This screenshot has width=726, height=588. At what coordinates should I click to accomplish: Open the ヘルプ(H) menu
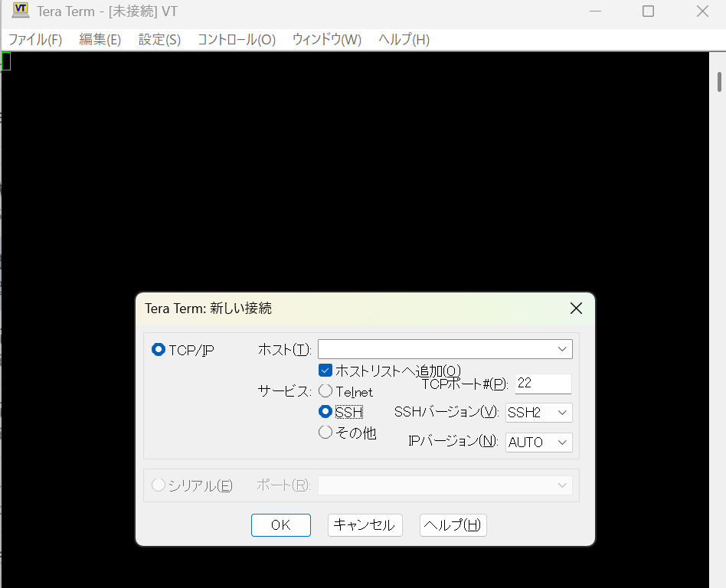point(404,40)
